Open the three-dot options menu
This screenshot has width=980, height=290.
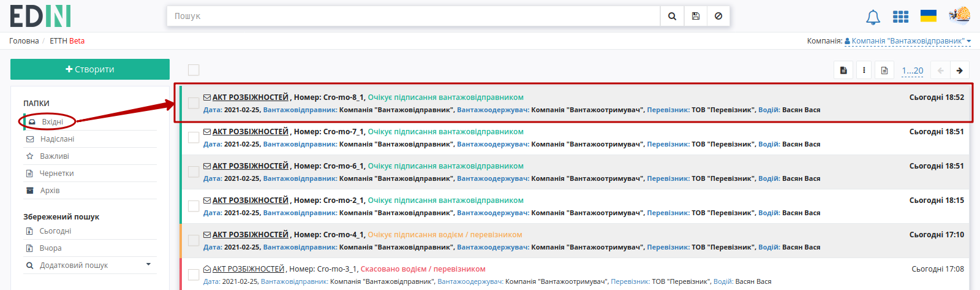(x=864, y=71)
